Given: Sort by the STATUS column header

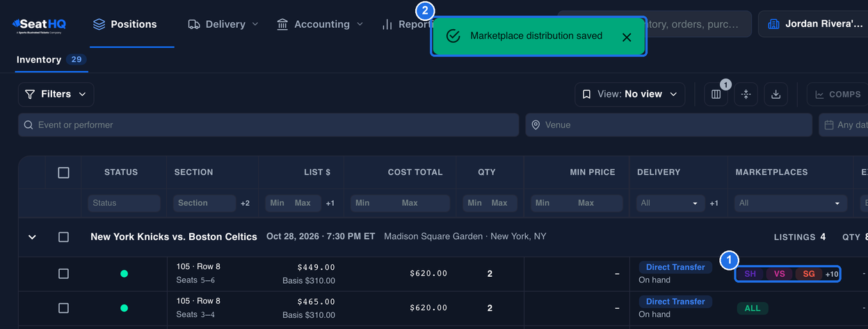Looking at the screenshot, I should (121, 172).
